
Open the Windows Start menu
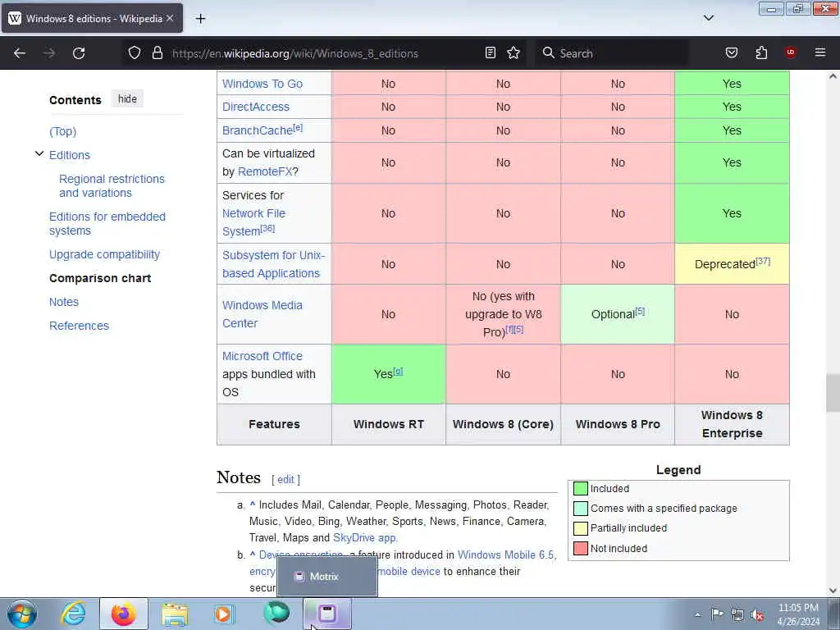point(22,614)
